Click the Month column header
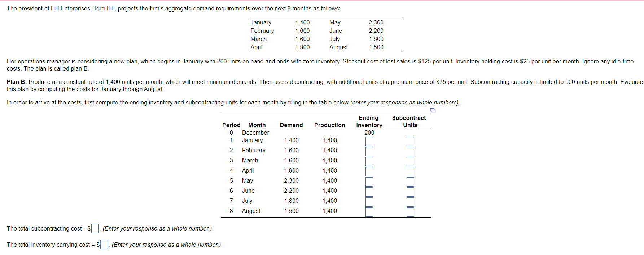Screen dimensions: 644x255 pos(257,125)
